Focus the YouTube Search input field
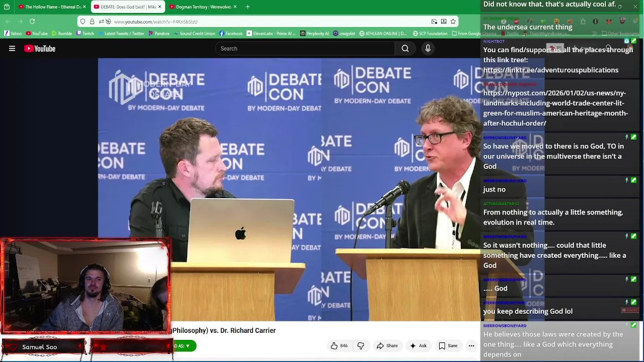 [x=305, y=48]
